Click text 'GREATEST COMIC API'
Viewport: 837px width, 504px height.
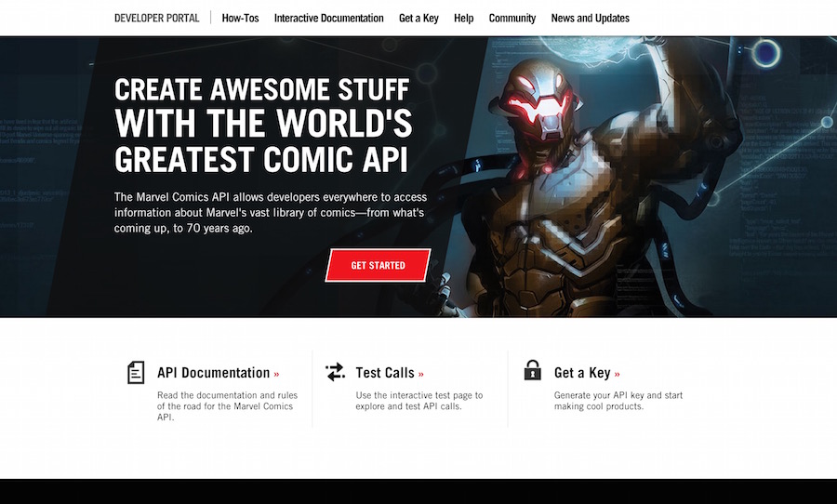pos(261,160)
